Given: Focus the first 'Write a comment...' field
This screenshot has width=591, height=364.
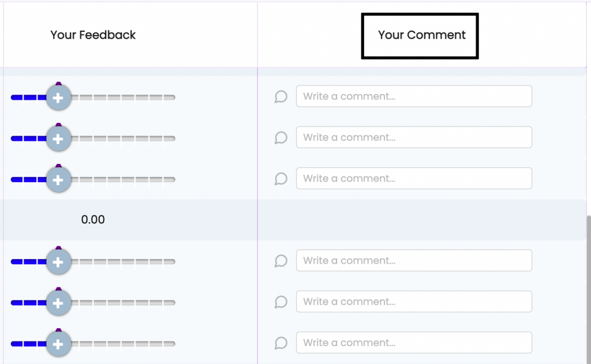Looking at the screenshot, I should [x=414, y=96].
